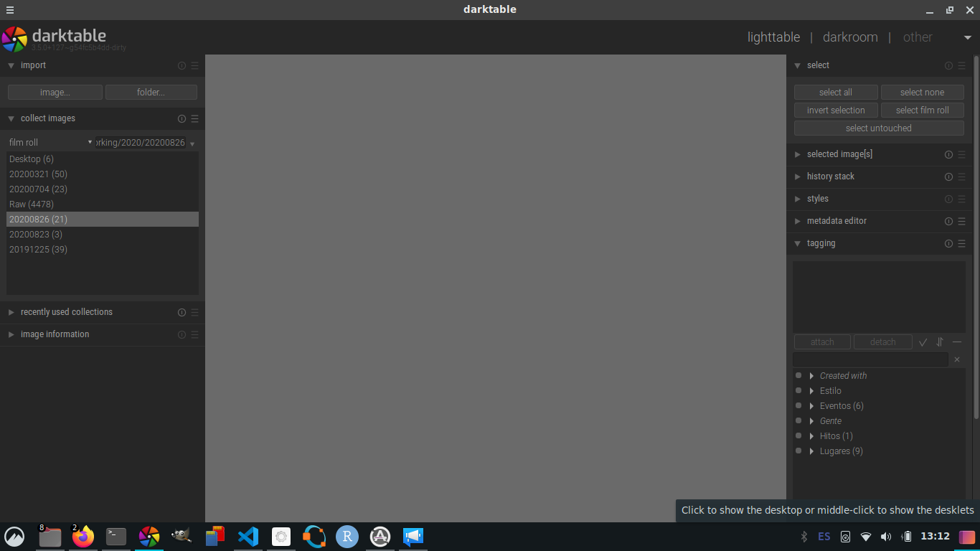Viewport: 980px width, 551px height.
Task: Click the right panel vertical scrollbar
Action: coord(976,237)
